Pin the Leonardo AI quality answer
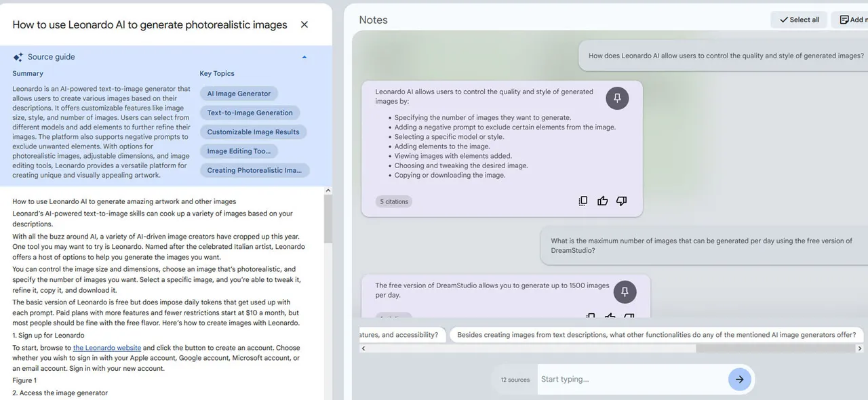Image resolution: width=868 pixels, height=400 pixels. tap(617, 98)
